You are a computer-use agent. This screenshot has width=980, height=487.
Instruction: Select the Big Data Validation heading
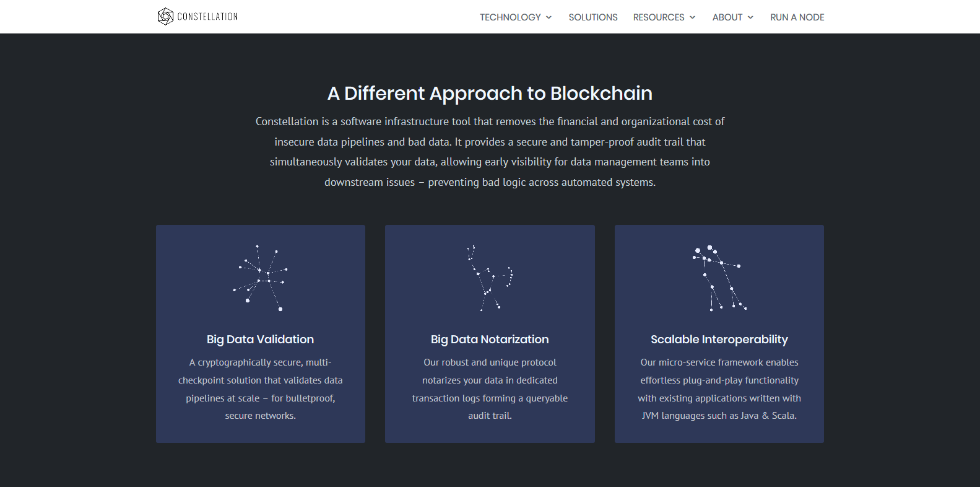[x=261, y=340]
